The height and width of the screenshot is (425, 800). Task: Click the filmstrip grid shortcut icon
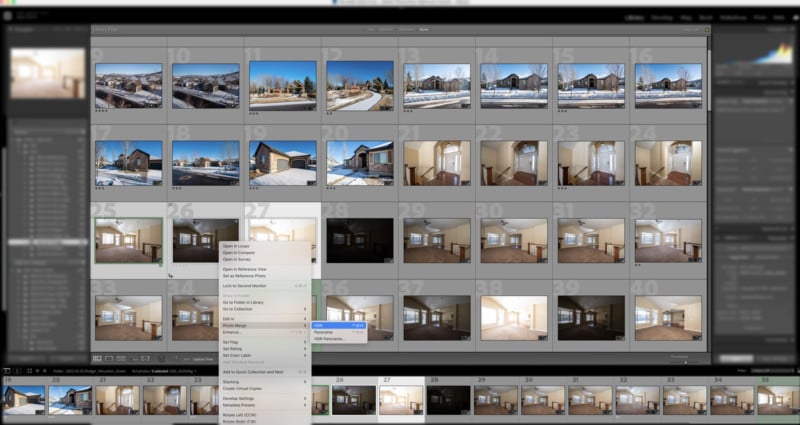point(27,369)
